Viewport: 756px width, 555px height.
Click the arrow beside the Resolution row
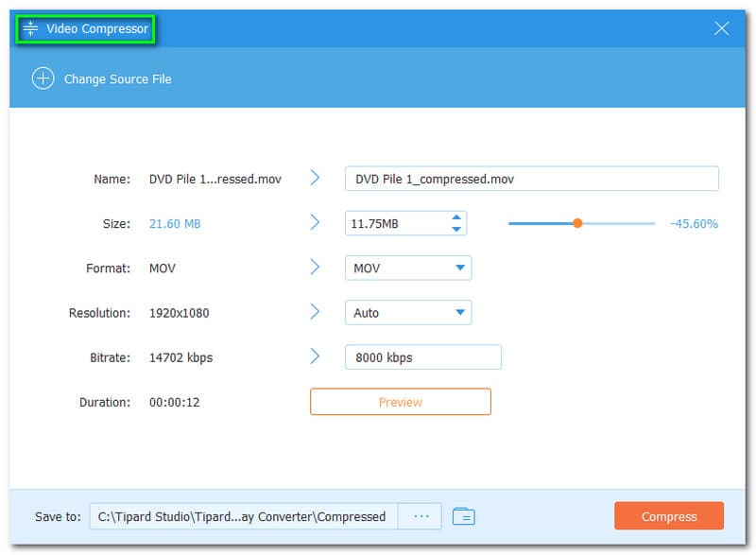tap(316, 312)
